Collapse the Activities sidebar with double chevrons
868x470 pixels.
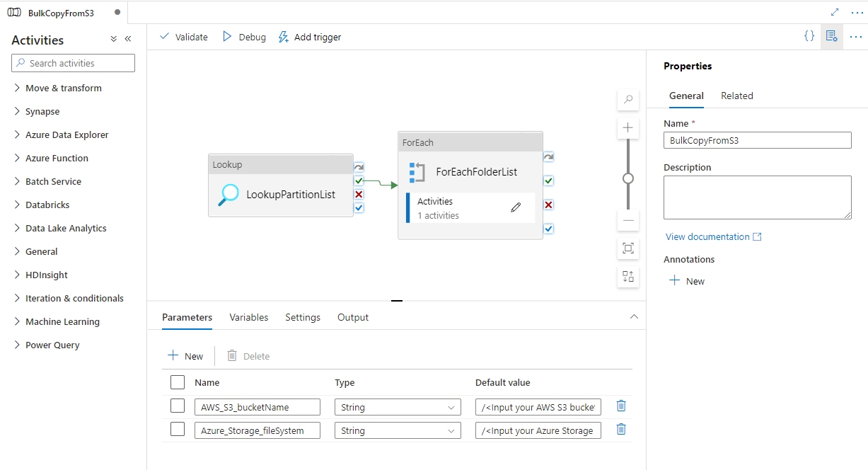pos(128,40)
